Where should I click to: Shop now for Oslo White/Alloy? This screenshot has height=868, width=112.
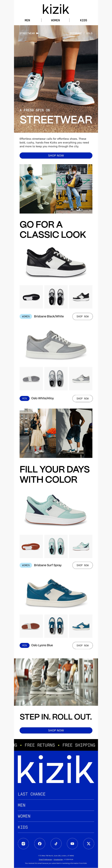(82, 398)
